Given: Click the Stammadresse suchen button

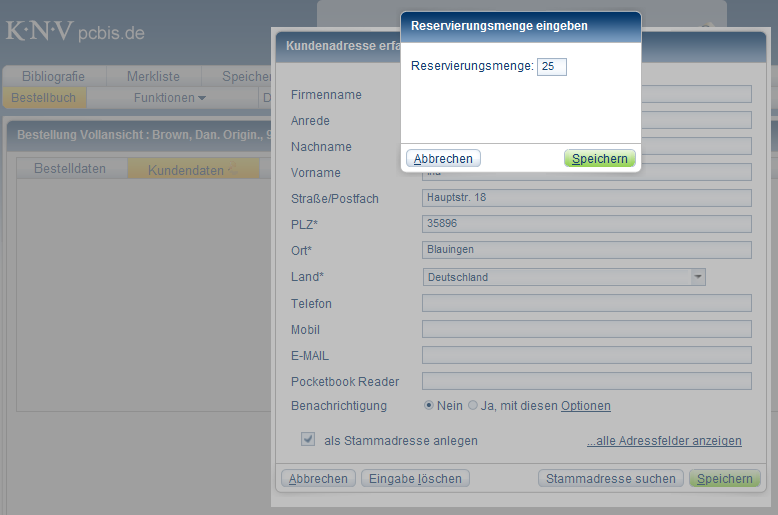Looking at the screenshot, I should click(610, 479).
